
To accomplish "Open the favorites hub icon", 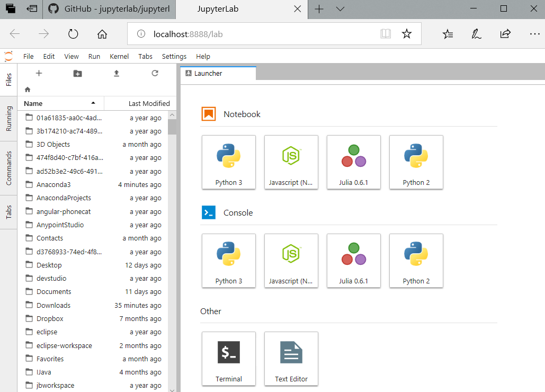I will pos(448,34).
